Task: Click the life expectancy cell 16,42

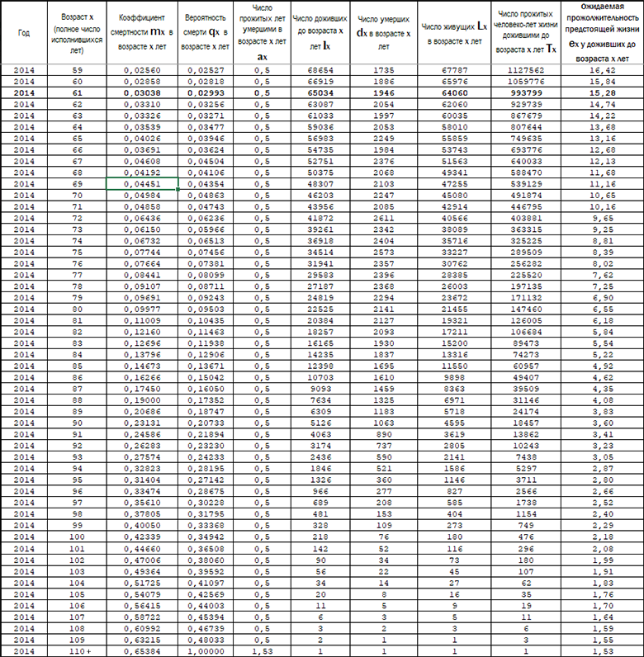Action: pyautogui.click(x=602, y=70)
